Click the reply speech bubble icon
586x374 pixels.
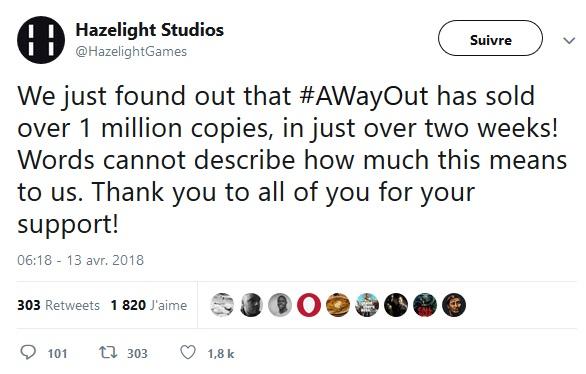coord(28,352)
